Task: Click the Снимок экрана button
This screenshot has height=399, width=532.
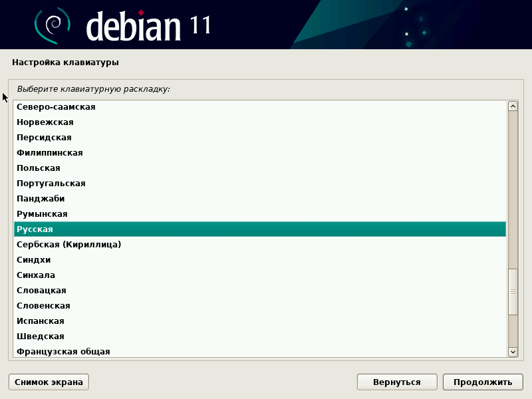Action: [x=48, y=382]
